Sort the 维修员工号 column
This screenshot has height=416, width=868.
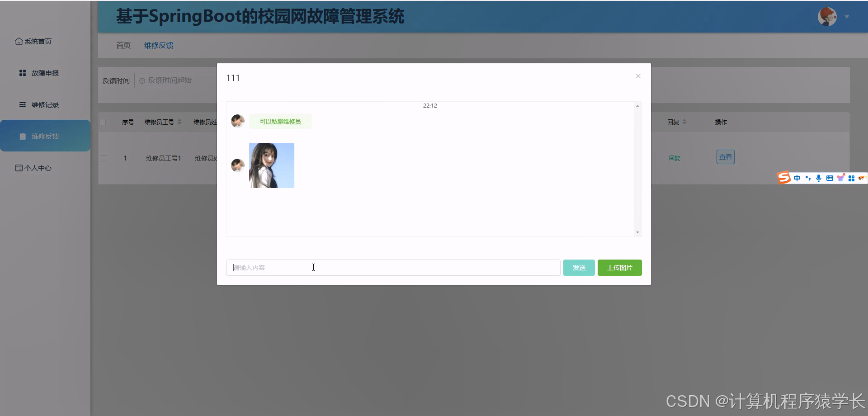pyautogui.click(x=179, y=122)
